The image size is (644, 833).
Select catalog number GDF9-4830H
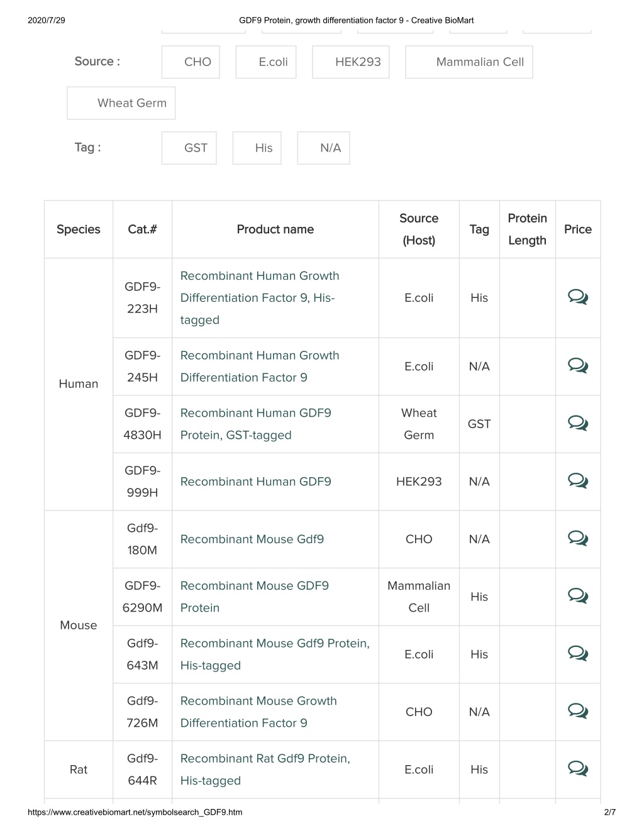tap(142, 424)
